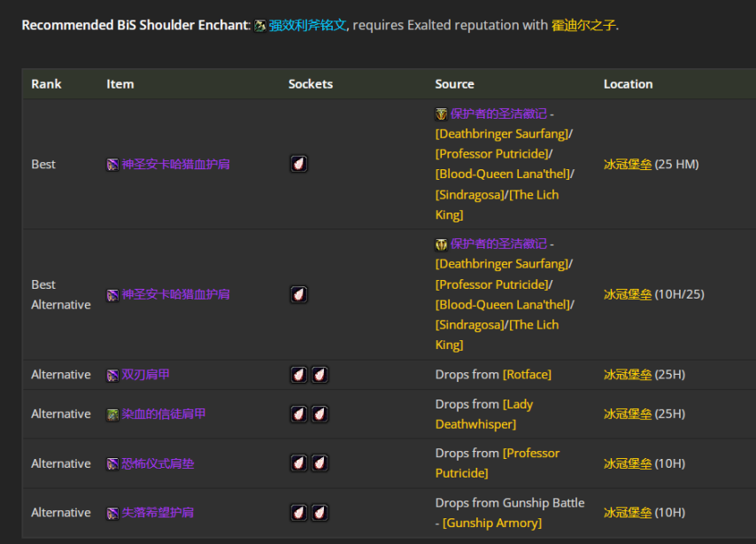756x544 pixels.
Task: Click the 失落希望护肩 item icon
Action: pyautogui.click(x=112, y=513)
